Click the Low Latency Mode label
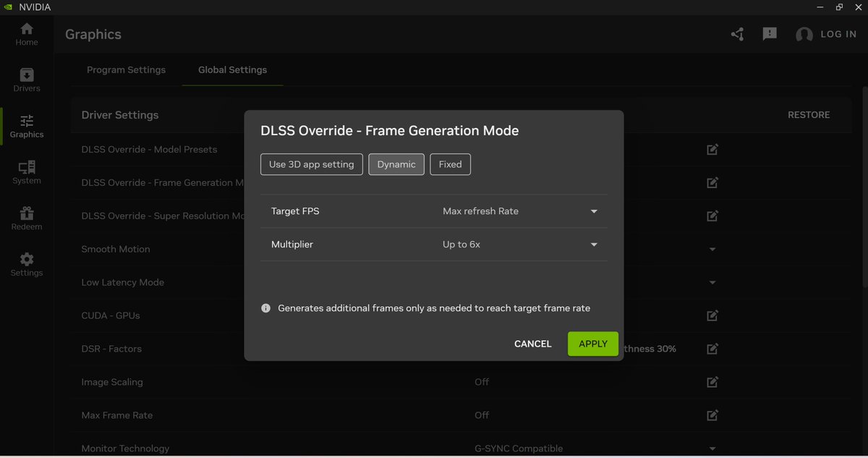Screen dimensions: 868x458 coord(123,282)
